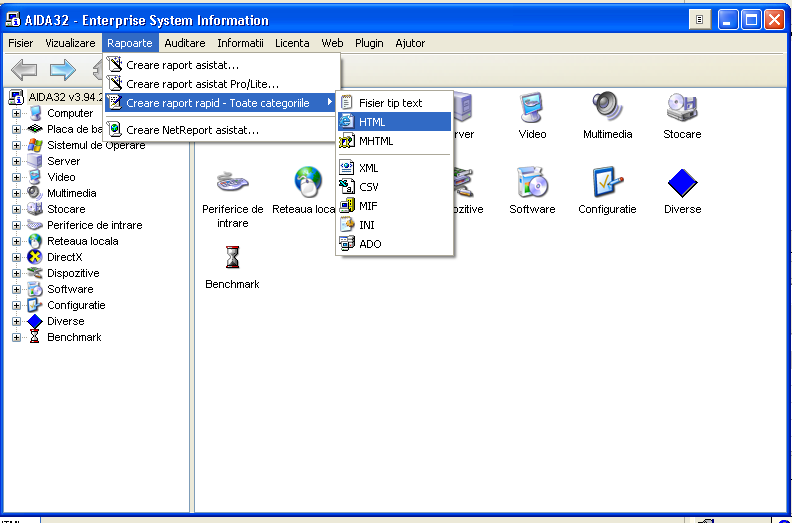Choose Creare NetReport asistat... entry
This screenshot has width=792, height=523.
click(221, 130)
